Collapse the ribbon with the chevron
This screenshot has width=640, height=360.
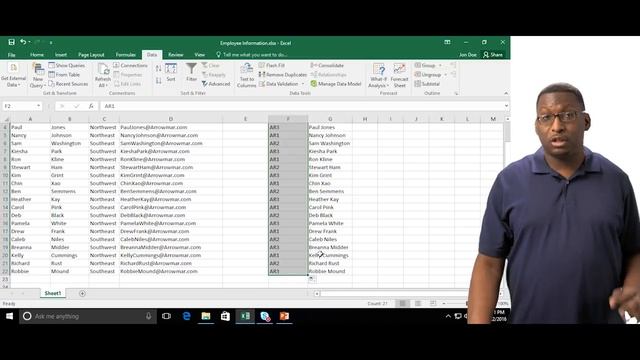[506, 93]
